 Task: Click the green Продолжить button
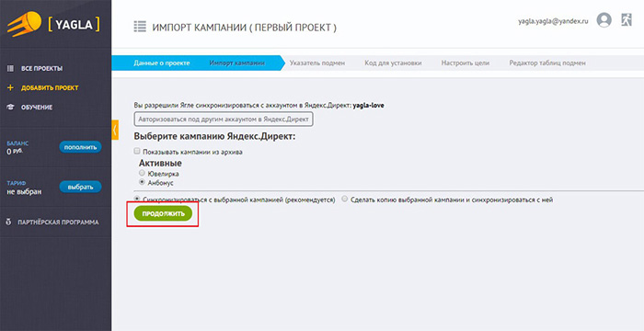163,214
